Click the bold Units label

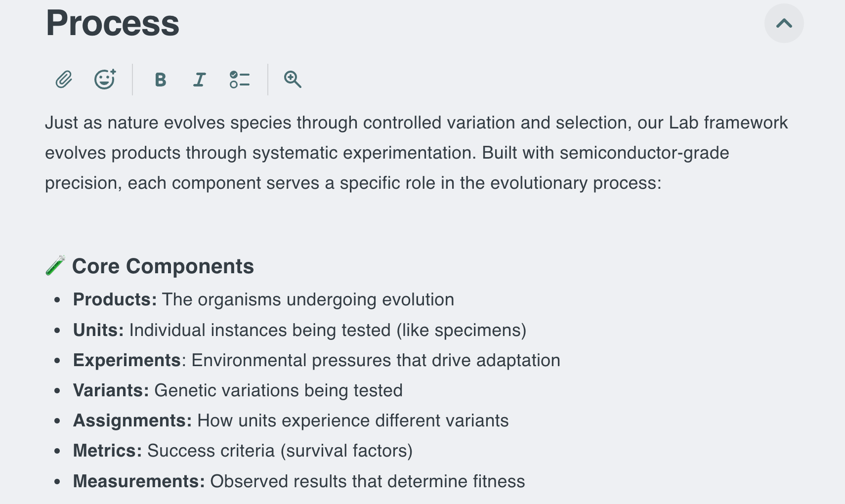[98, 330]
